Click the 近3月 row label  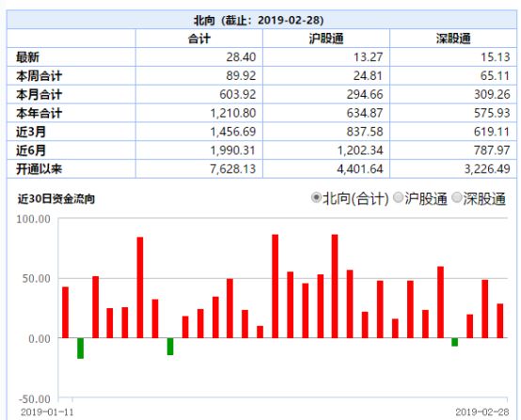point(31,132)
